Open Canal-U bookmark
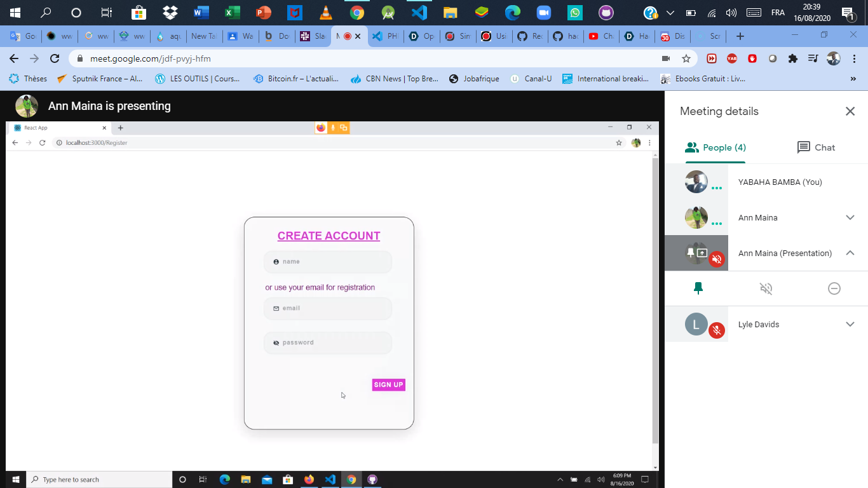The height and width of the screenshot is (488, 868). click(531, 79)
